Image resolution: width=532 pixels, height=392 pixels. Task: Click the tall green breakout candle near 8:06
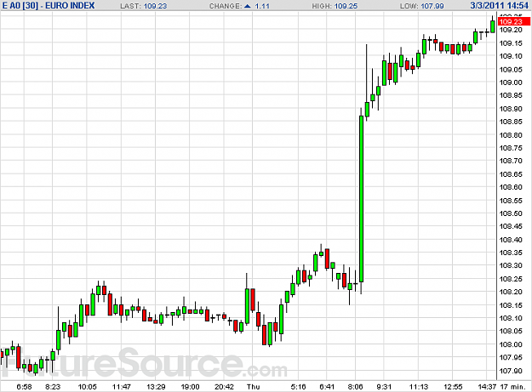coord(362,199)
